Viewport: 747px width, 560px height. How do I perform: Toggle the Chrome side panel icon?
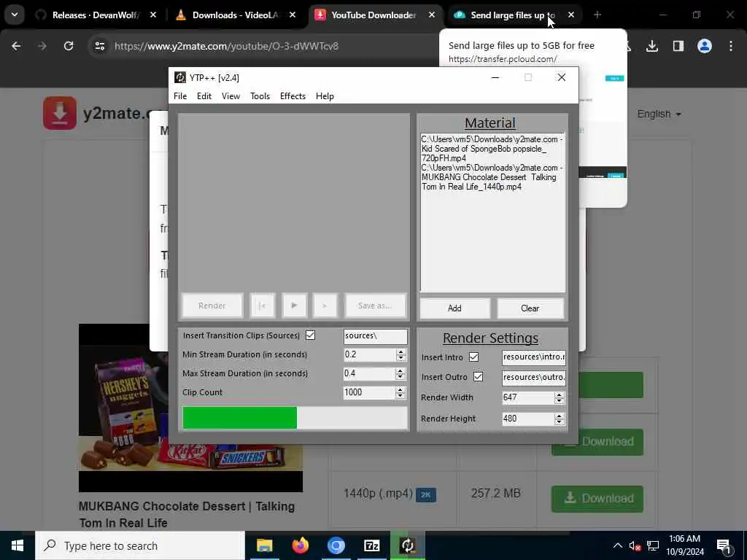(678, 46)
